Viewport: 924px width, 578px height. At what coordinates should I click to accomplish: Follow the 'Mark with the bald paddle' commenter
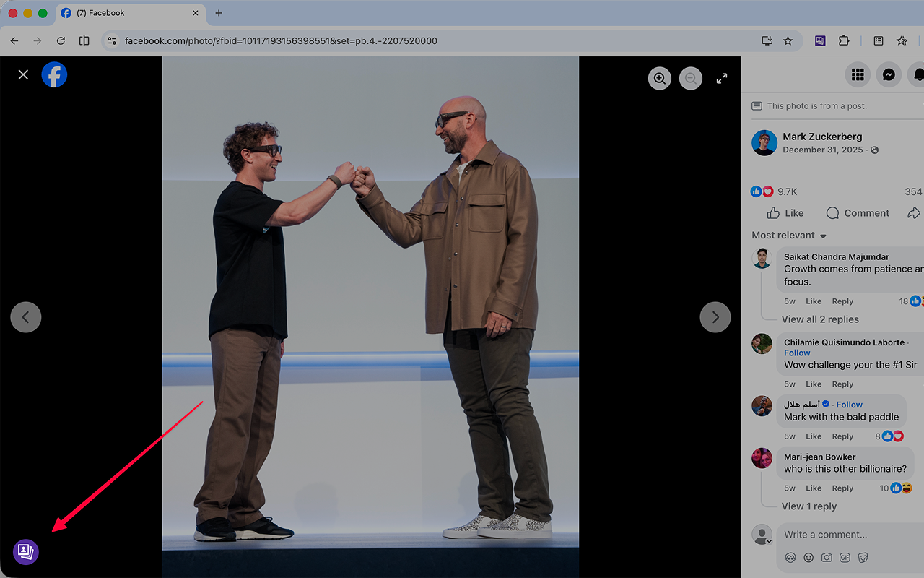(850, 405)
